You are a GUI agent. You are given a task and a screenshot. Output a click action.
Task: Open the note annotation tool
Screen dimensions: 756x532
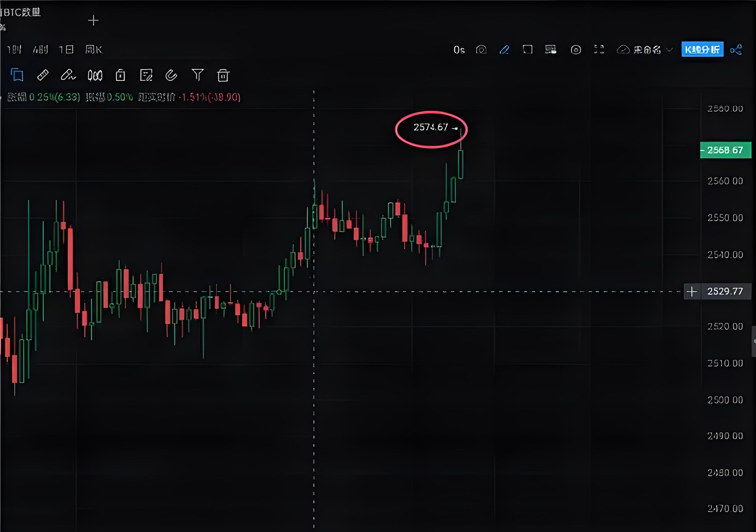(146, 75)
